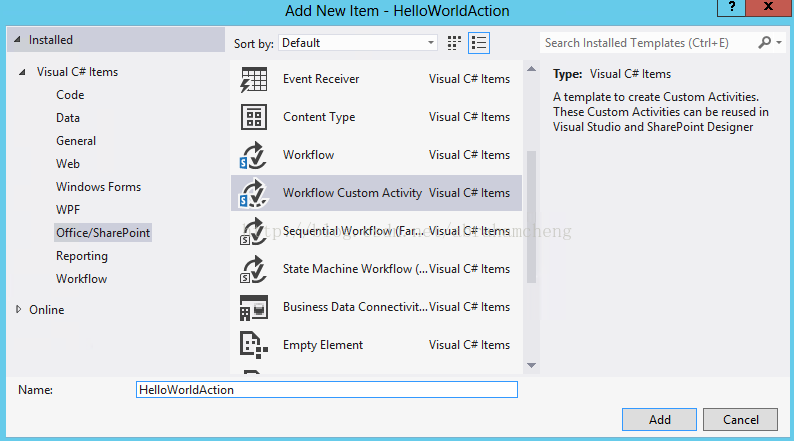The image size is (794, 441).
Task: Select the 'Sequential Workflow (Far...' template name
Action: pos(353,231)
